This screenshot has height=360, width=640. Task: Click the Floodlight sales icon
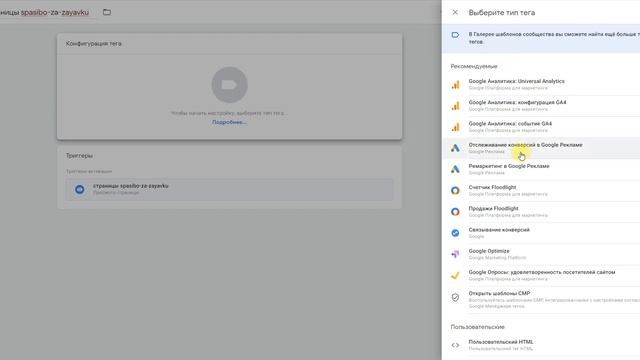click(x=455, y=212)
